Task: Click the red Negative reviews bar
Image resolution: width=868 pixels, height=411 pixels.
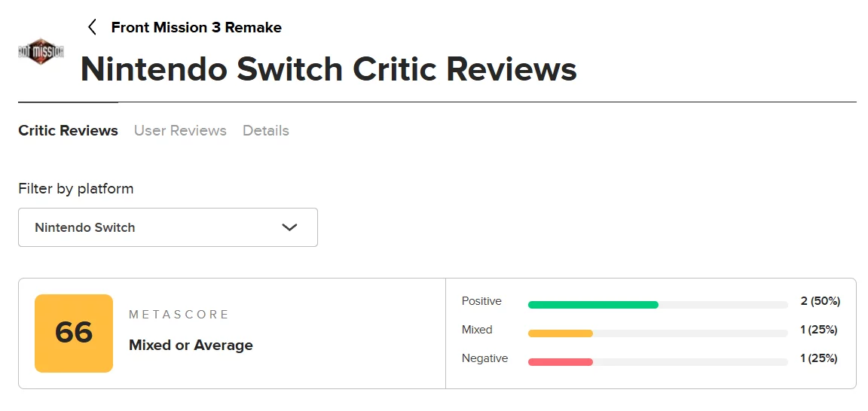Action: [x=561, y=362]
